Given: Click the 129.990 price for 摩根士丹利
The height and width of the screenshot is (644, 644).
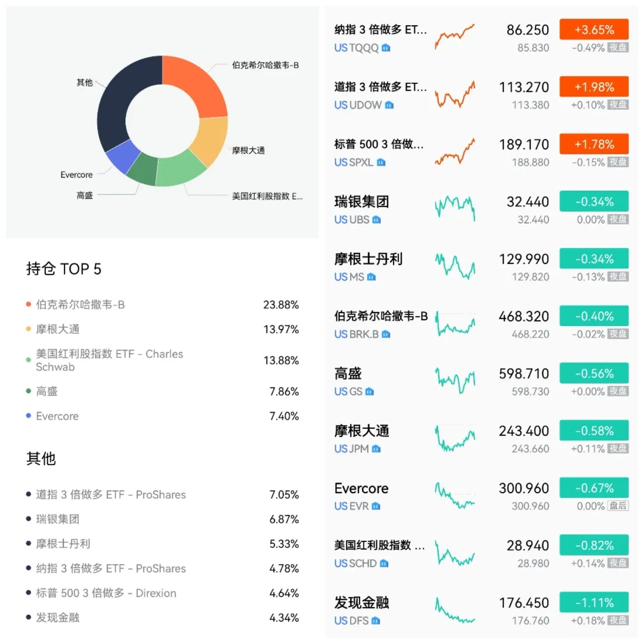Looking at the screenshot, I should [524, 259].
